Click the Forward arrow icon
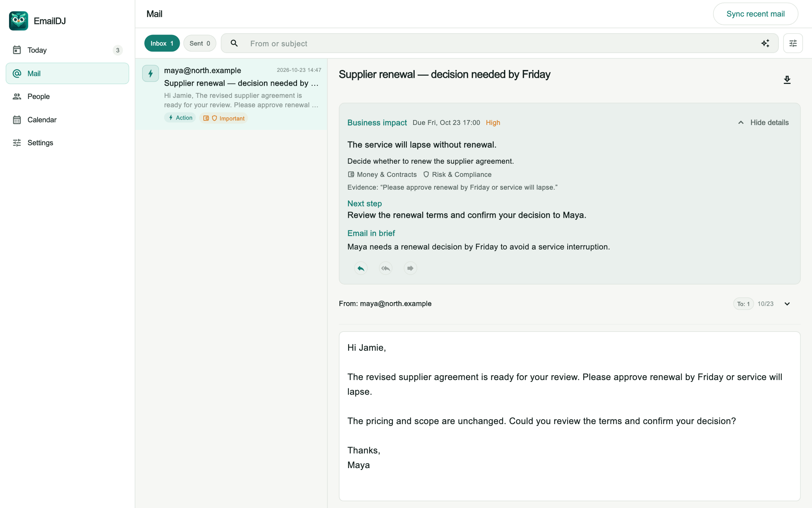 coord(411,268)
